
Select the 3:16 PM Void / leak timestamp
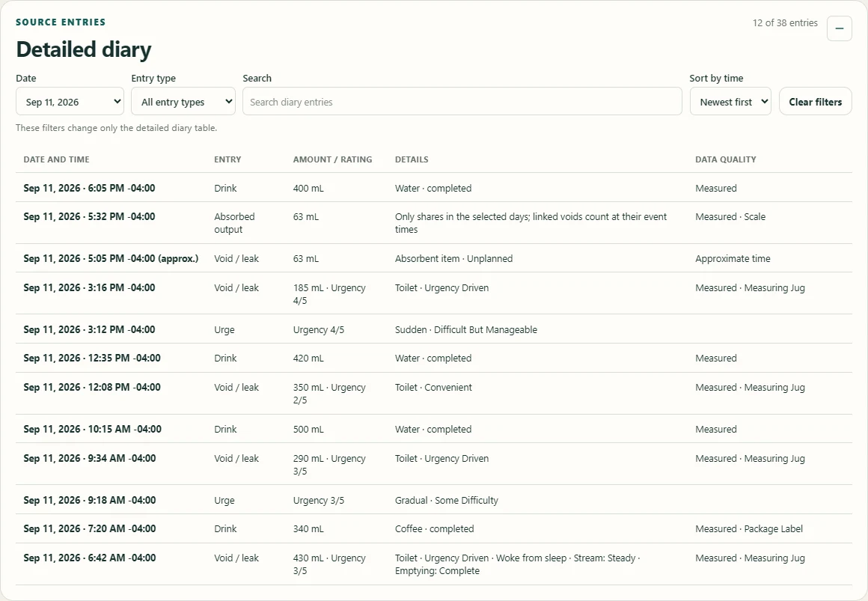(89, 287)
